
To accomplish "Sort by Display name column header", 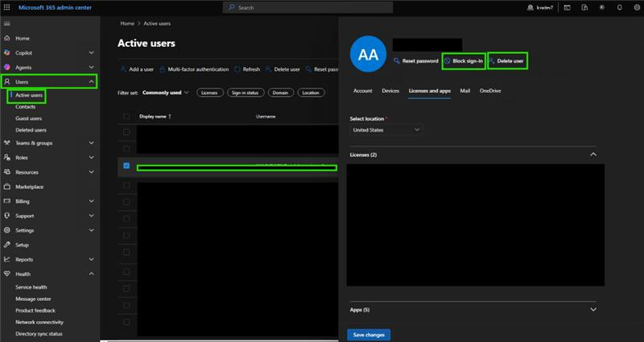I will coord(155,117).
